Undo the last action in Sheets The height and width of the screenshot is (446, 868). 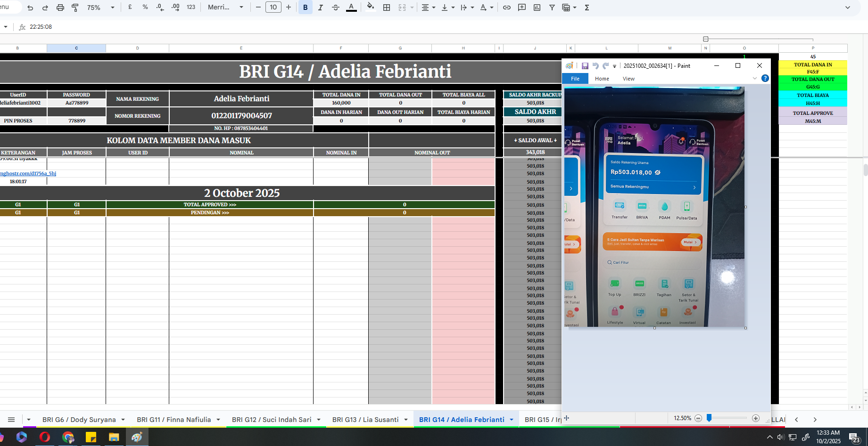(30, 8)
